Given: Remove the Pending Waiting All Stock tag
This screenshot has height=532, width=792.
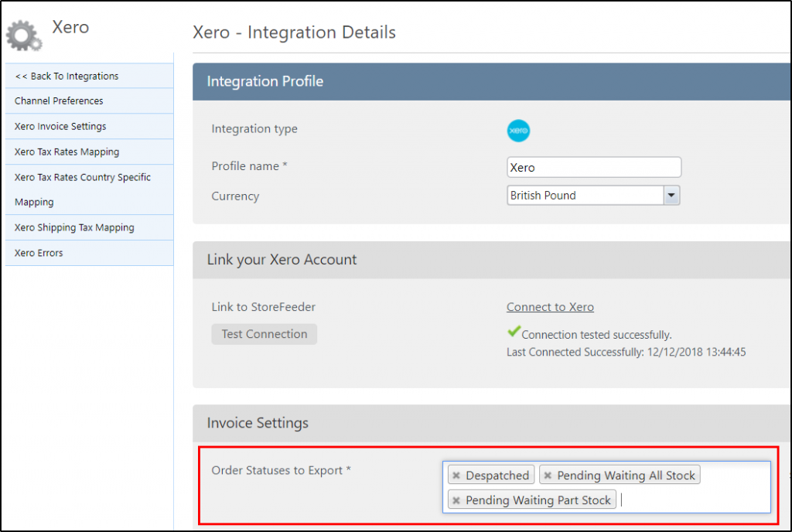Looking at the screenshot, I should click(548, 476).
